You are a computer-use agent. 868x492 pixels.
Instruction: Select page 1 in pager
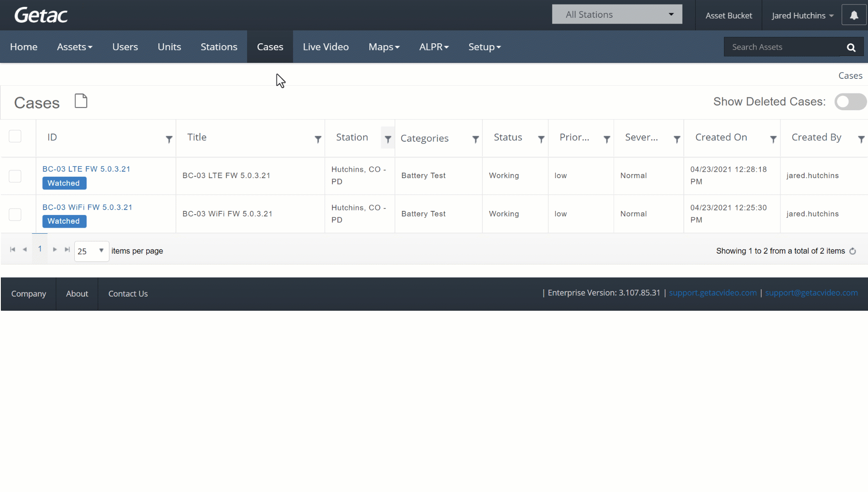click(40, 249)
